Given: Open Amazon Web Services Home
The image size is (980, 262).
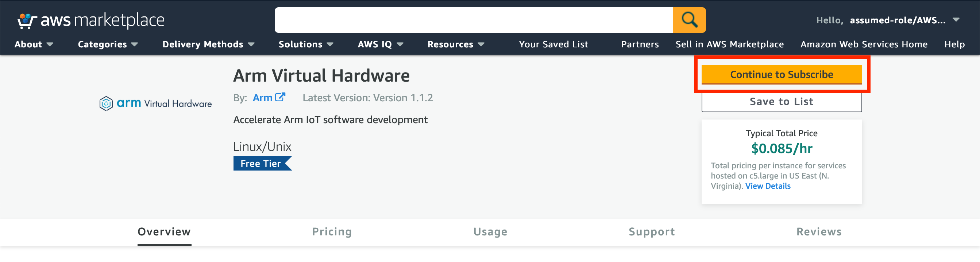Looking at the screenshot, I should (864, 44).
